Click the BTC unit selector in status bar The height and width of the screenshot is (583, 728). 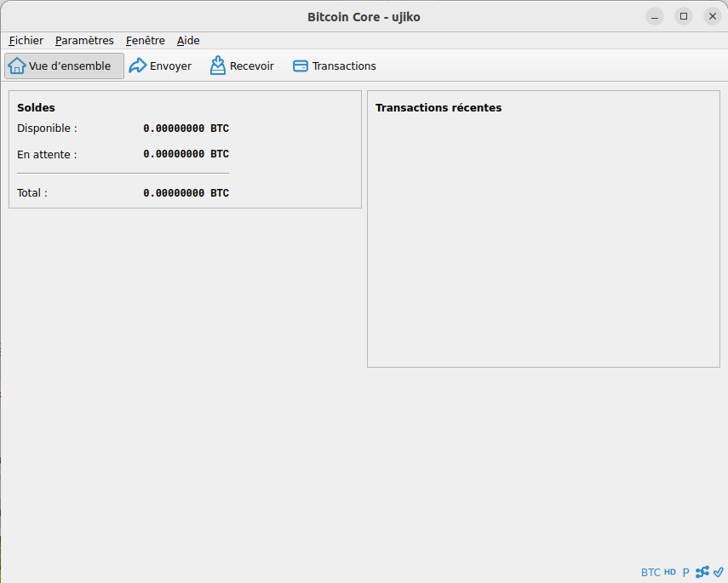click(651, 572)
